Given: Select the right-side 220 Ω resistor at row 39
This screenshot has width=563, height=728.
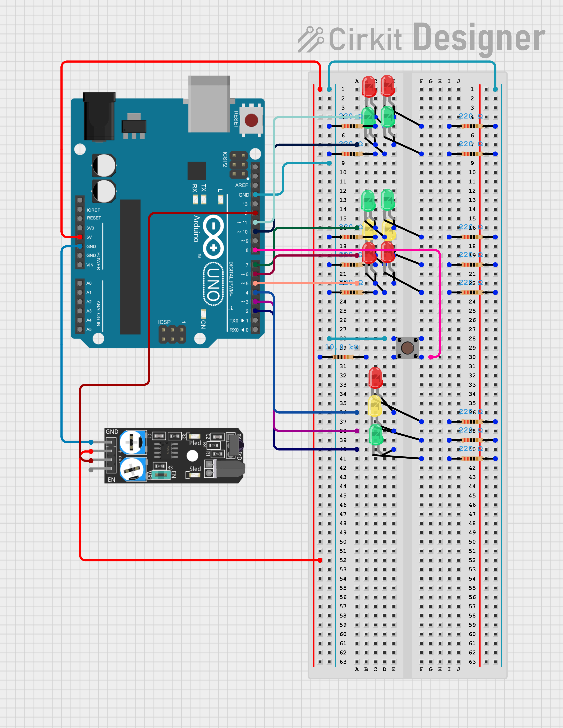Looking at the screenshot, I should pyautogui.click(x=472, y=440).
